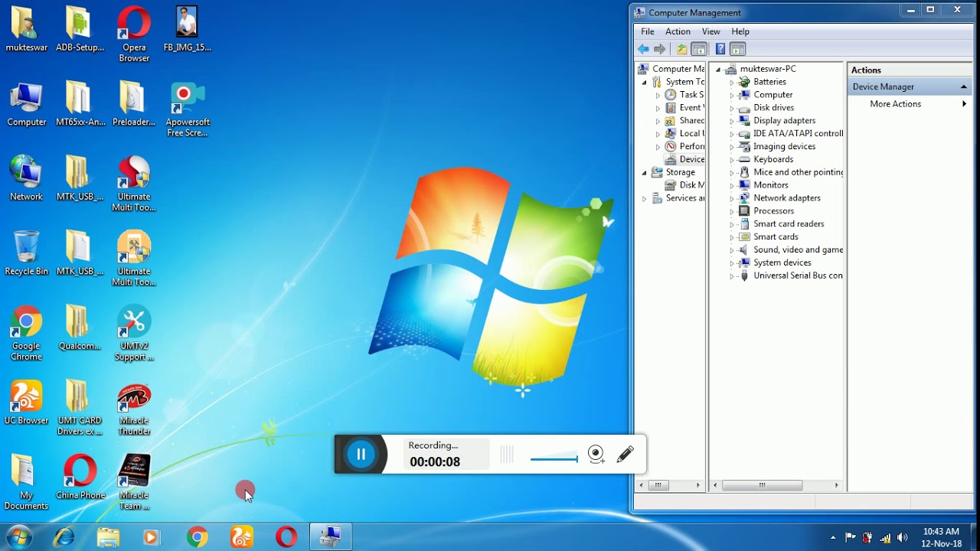This screenshot has width=980, height=551.
Task: Click the network signal icon in system tray
Action: click(x=885, y=537)
